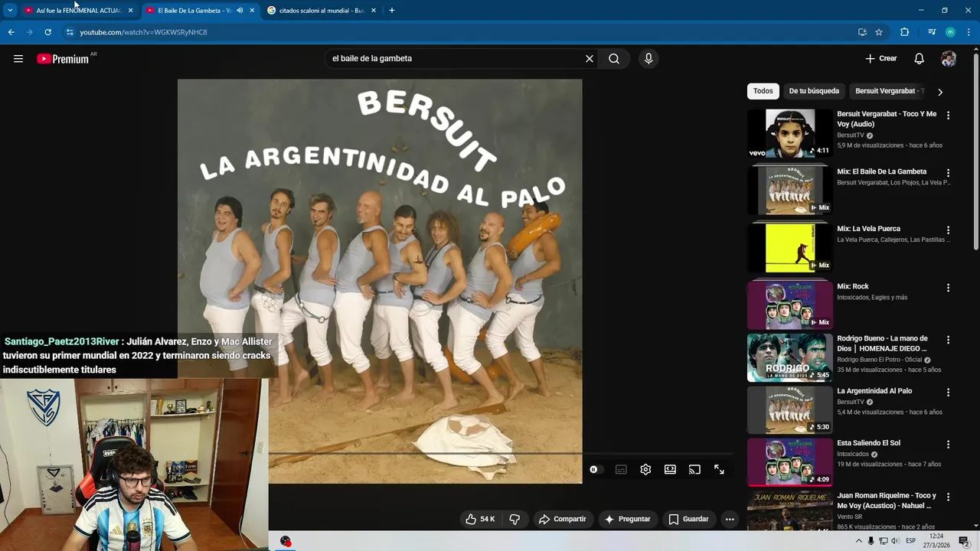Open the player settings gear
This screenshot has width=980, height=551.
pos(645,470)
